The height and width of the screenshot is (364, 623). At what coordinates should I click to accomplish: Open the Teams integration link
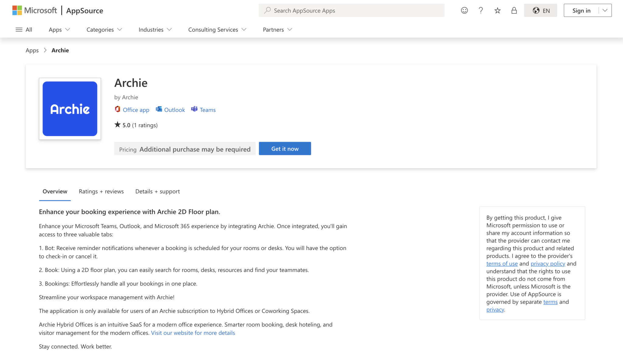tap(203, 110)
